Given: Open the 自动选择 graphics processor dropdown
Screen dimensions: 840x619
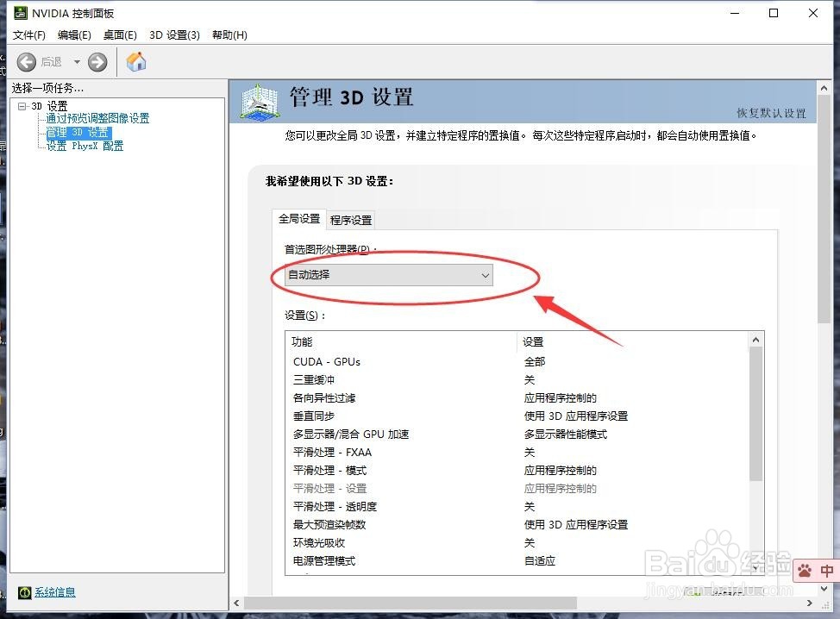Looking at the screenshot, I should click(486, 274).
